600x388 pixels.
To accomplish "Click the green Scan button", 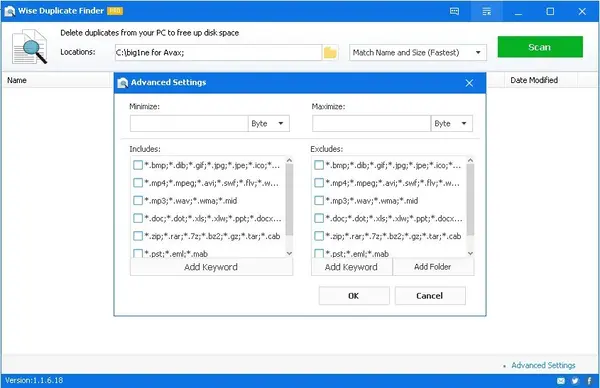I will (540, 47).
